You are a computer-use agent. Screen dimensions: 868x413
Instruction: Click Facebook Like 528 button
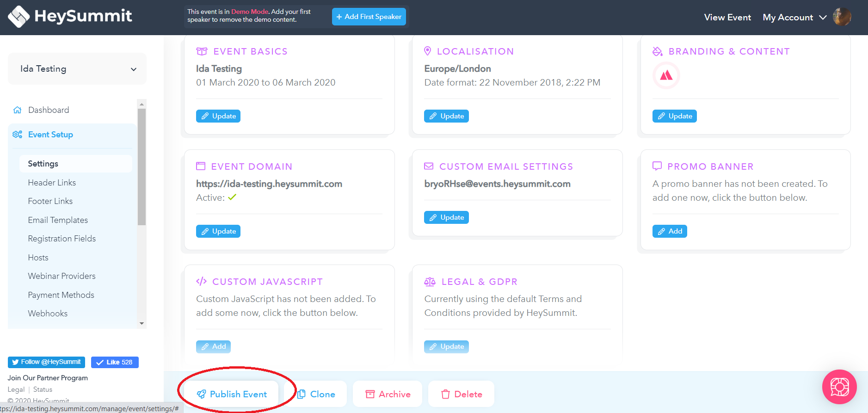(115, 362)
